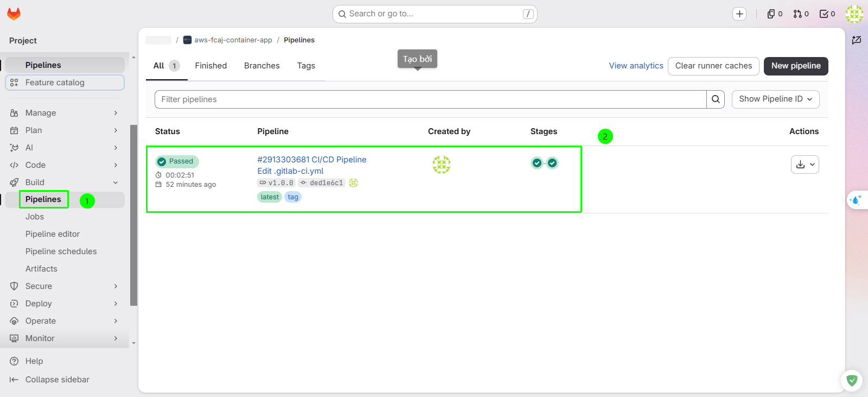Collapse the sidebar
The image size is (868, 397).
49,380
